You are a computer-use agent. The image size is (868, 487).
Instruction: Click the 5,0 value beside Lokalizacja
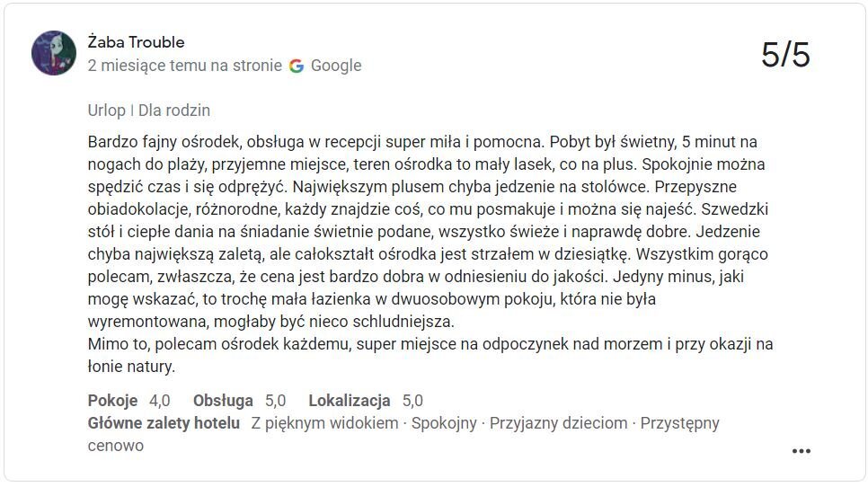point(412,401)
